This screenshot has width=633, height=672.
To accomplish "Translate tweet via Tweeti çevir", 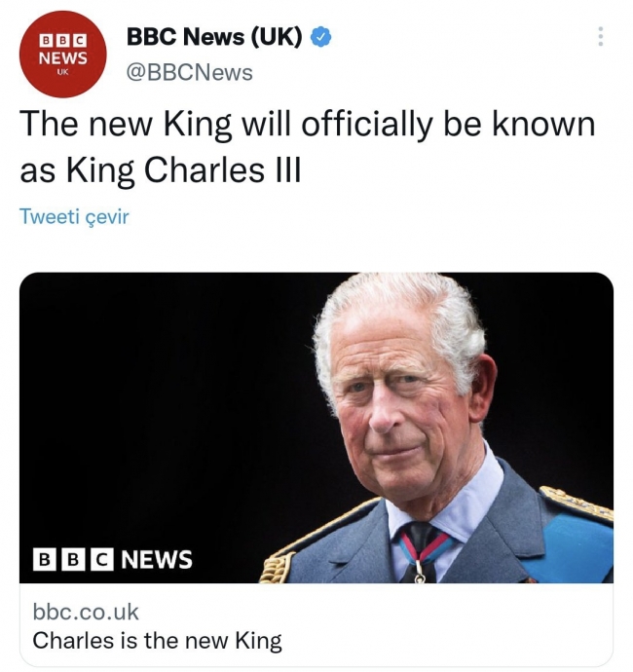I will (x=74, y=216).
